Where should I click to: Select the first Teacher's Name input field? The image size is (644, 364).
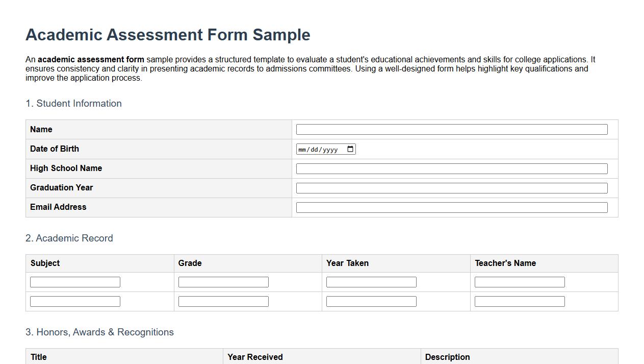tap(519, 281)
